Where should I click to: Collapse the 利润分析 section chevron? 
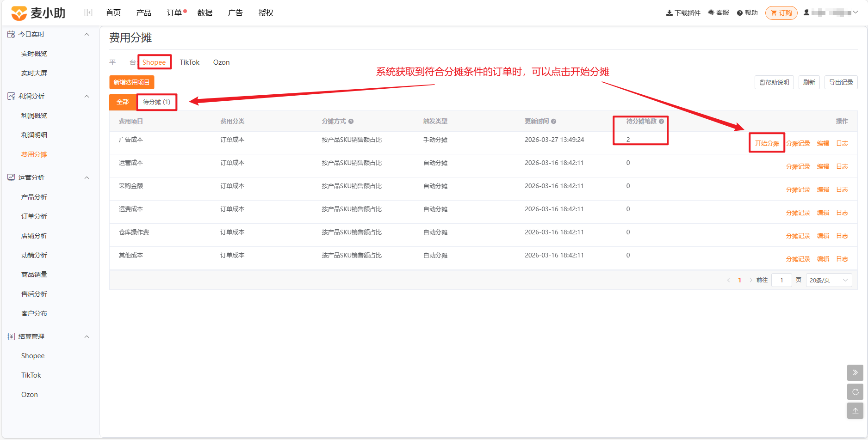(87, 96)
